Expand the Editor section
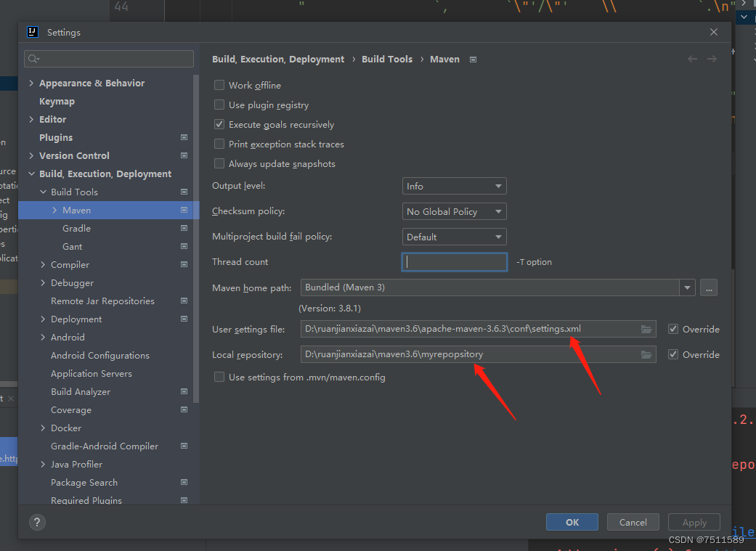The image size is (756, 551). (31, 119)
